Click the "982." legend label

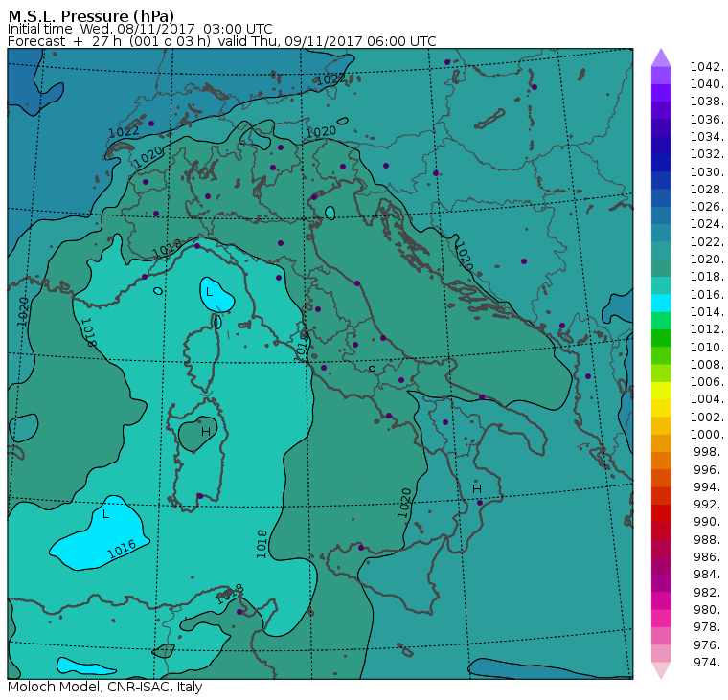709,592
